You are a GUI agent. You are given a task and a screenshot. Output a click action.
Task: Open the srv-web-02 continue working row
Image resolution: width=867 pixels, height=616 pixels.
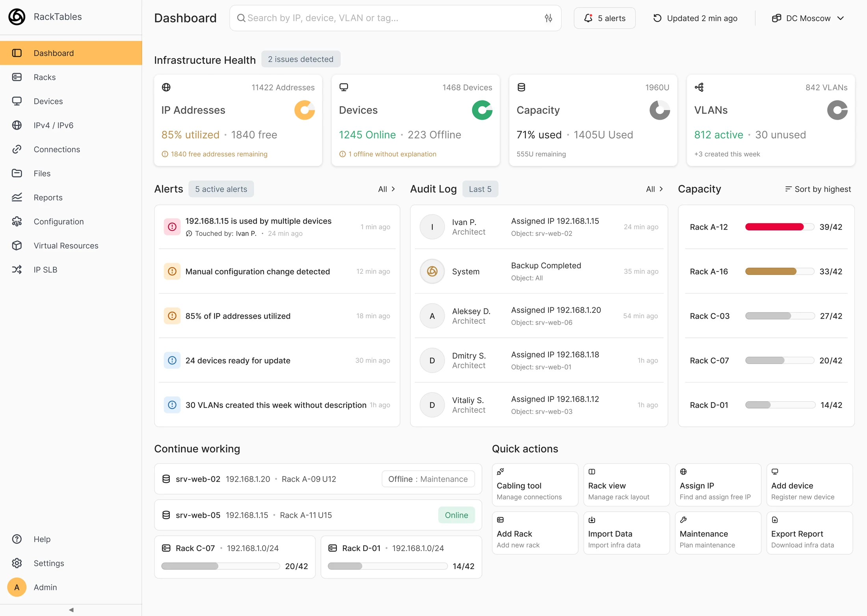(x=318, y=479)
